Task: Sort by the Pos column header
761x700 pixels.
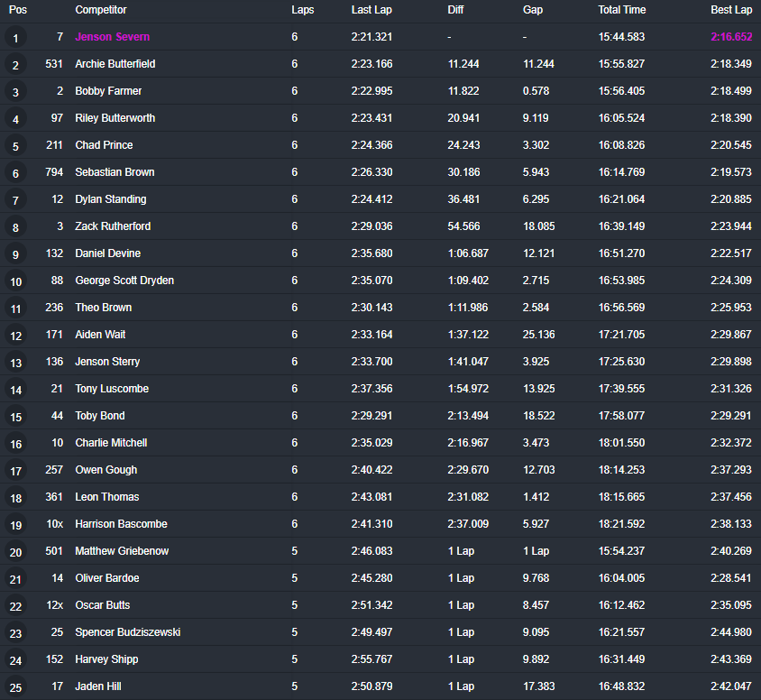Action: click(18, 10)
